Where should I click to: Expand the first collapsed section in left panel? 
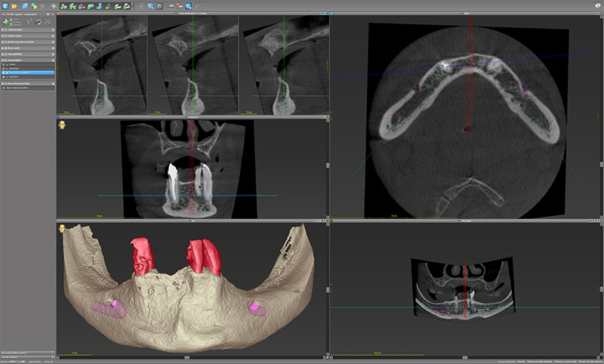click(x=4, y=31)
